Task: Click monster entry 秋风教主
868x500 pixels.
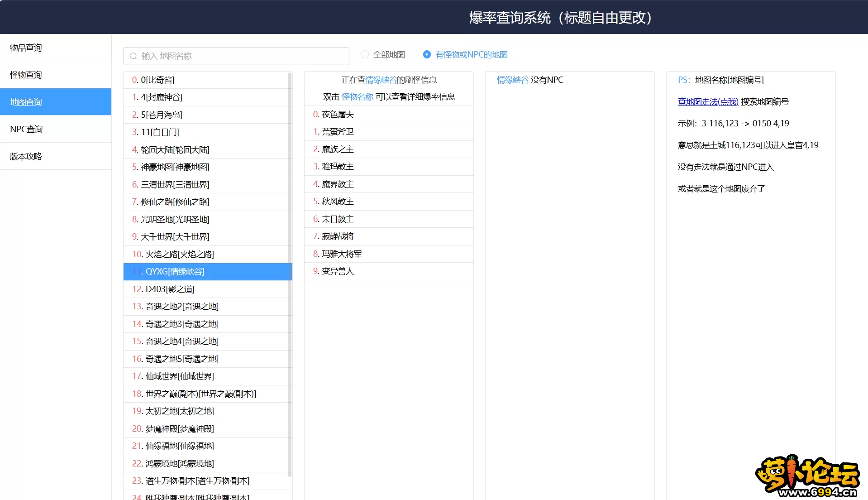Action: 389,202
